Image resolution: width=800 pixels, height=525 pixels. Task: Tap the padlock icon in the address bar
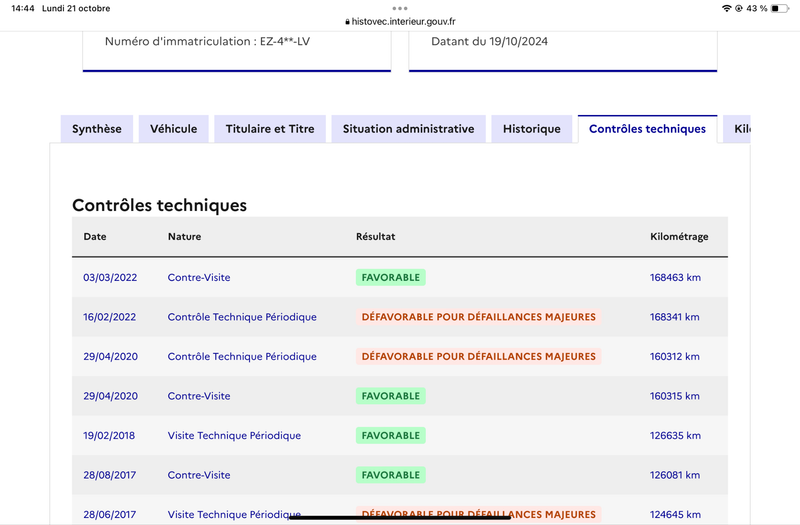tap(347, 22)
